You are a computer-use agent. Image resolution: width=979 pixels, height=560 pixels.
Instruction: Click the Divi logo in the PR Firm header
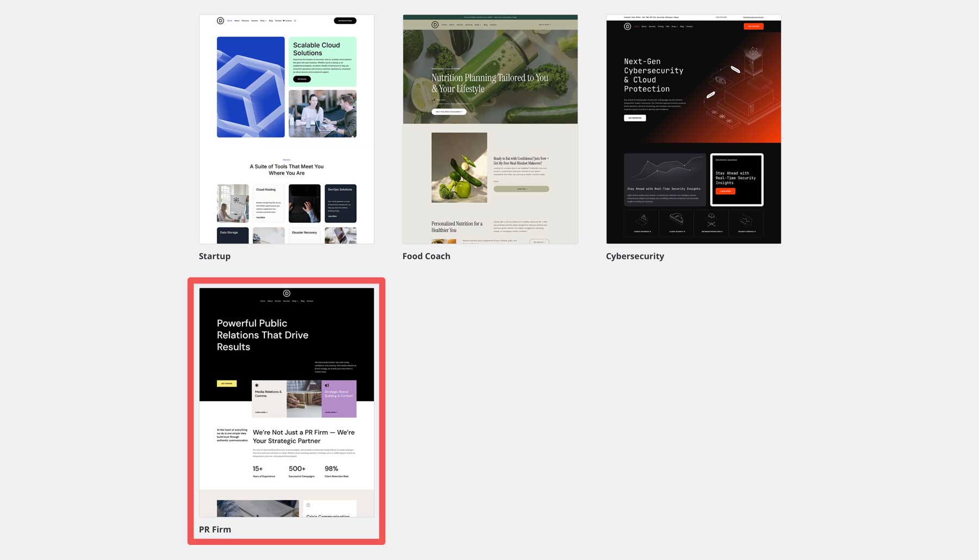click(x=287, y=293)
